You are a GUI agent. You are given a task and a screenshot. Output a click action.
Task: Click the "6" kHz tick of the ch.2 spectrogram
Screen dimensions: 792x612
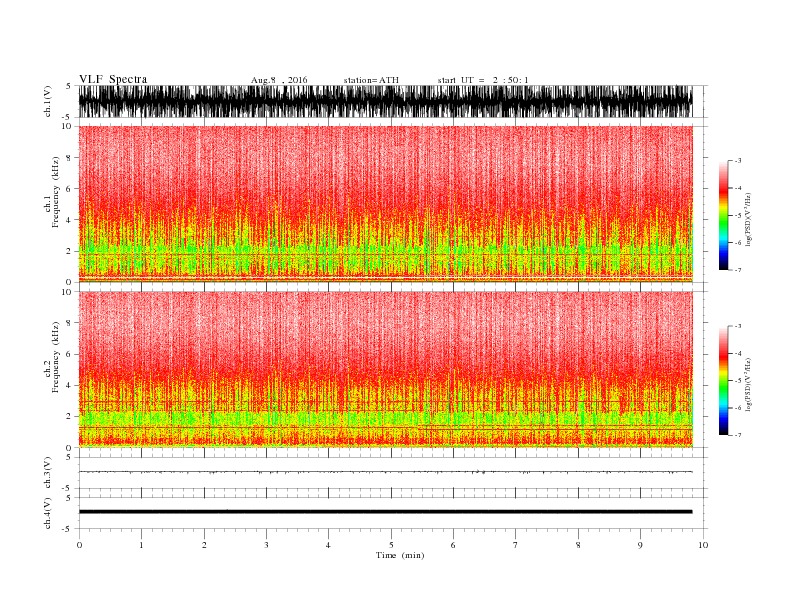pos(69,354)
